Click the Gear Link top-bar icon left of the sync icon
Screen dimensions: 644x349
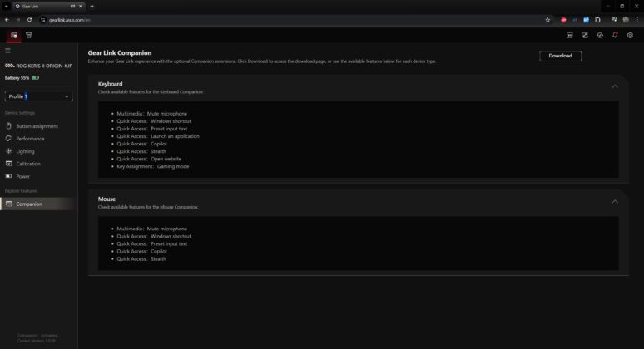coord(585,35)
